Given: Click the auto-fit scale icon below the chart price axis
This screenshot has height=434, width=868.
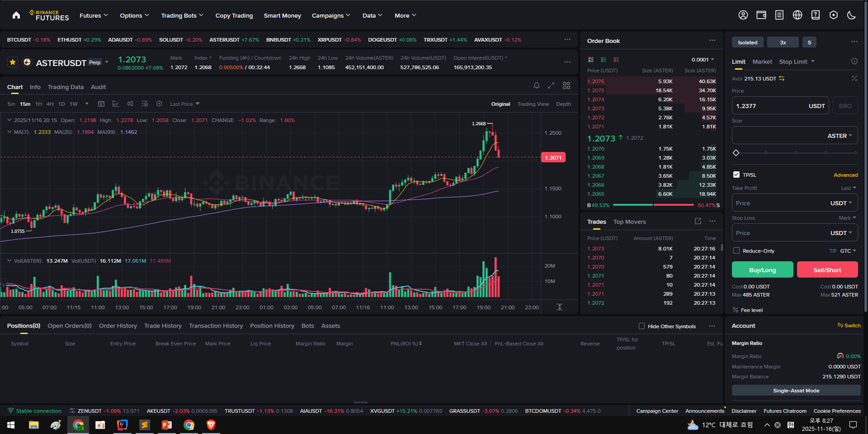Looking at the screenshot, I should (559, 307).
